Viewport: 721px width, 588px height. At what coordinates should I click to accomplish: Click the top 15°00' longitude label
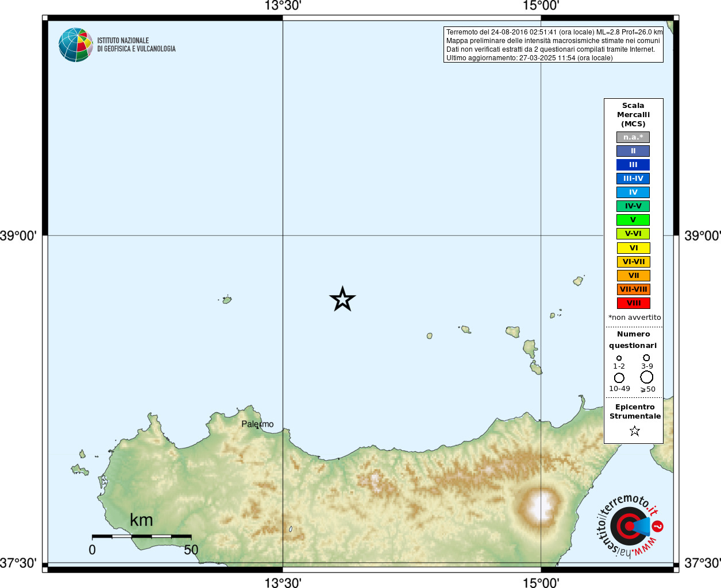(x=541, y=6)
